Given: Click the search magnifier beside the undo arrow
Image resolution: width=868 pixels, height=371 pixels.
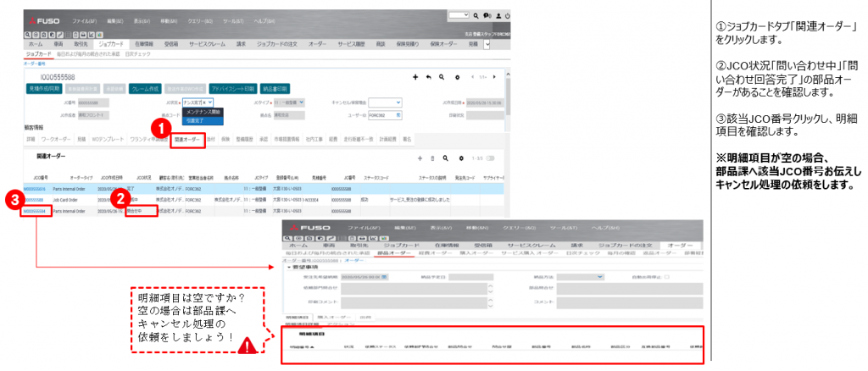Looking at the screenshot, I should (x=442, y=76).
